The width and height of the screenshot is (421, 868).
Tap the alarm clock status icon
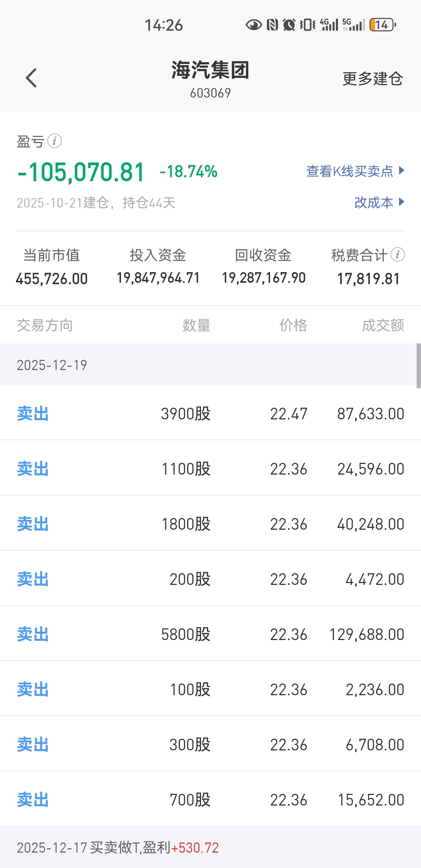(x=289, y=25)
